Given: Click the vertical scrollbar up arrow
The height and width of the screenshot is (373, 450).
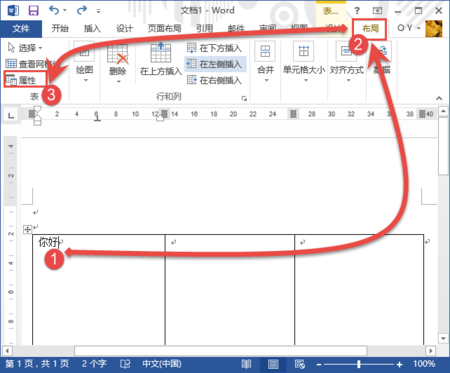Looking at the screenshot, I should click(x=443, y=111).
